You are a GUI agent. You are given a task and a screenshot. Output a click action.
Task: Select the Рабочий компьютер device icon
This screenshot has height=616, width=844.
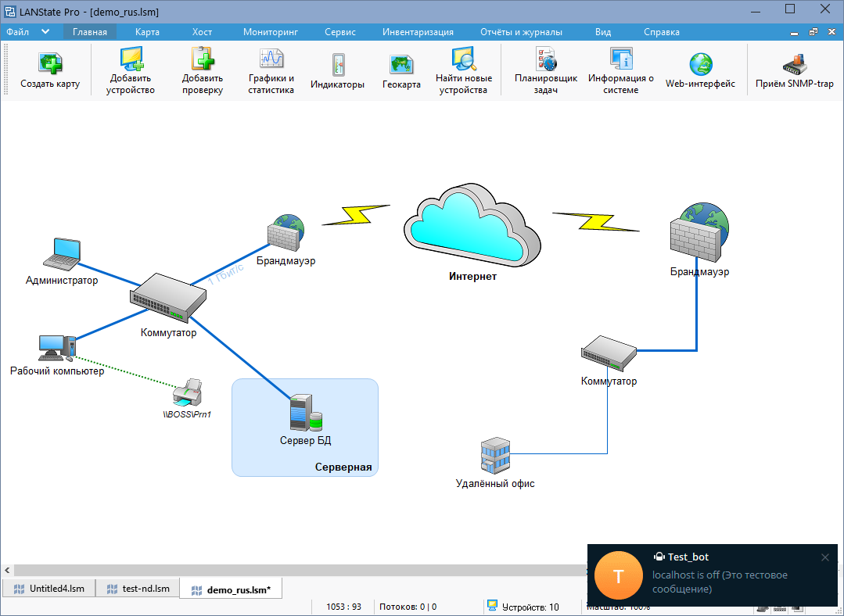click(x=57, y=348)
